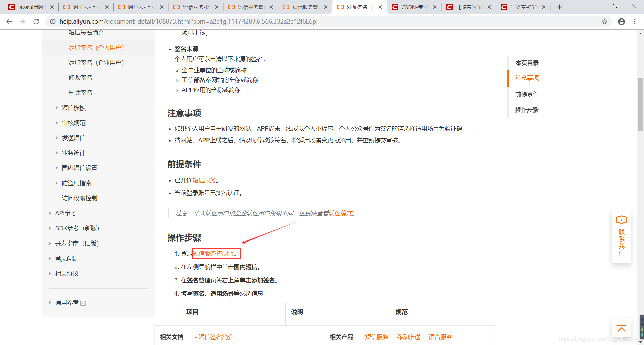Viewport: 644px width, 345px height.
Task: Jump to 前提条件 in the page outline
Action: click(x=527, y=94)
